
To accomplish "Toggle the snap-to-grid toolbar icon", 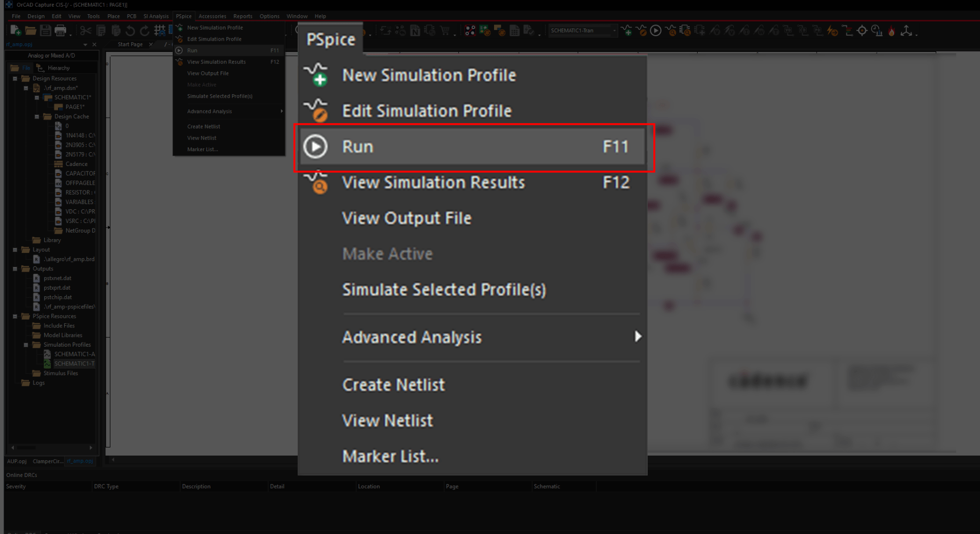I will pyautogui.click(x=160, y=31).
